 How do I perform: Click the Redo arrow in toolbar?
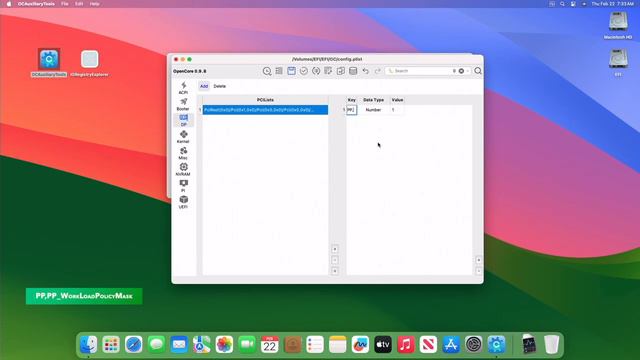[378, 71]
